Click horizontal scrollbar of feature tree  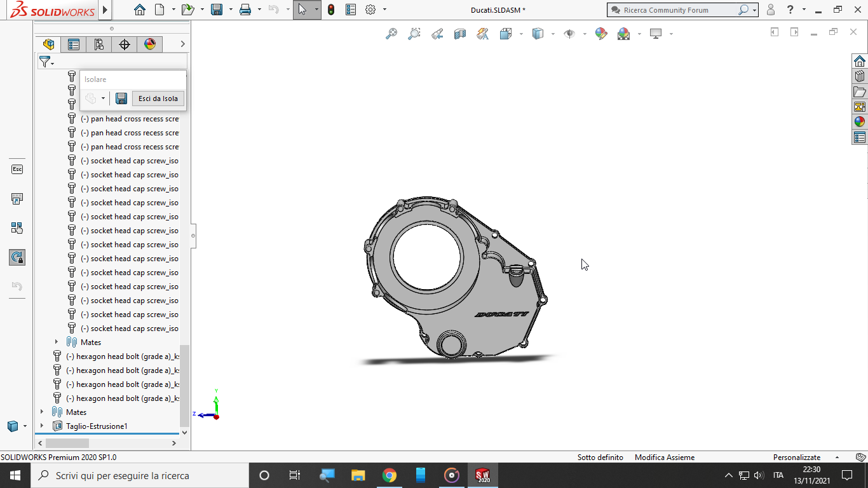67,443
